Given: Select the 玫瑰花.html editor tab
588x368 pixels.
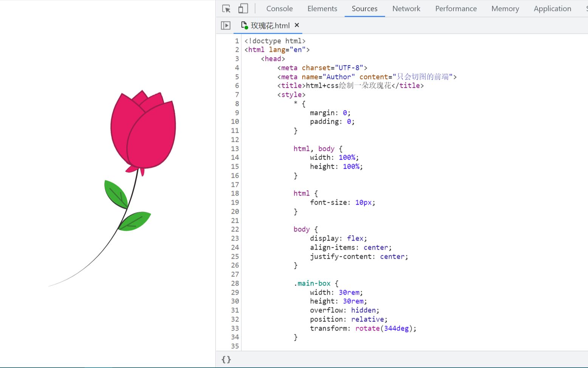Looking at the screenshot, I should (x=270, y=25).
